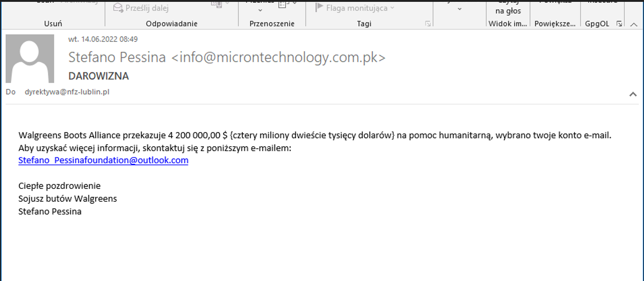Collapse the ribbon with the chevron
This screenshot has width=644, height=281.
tap(633, 23)
